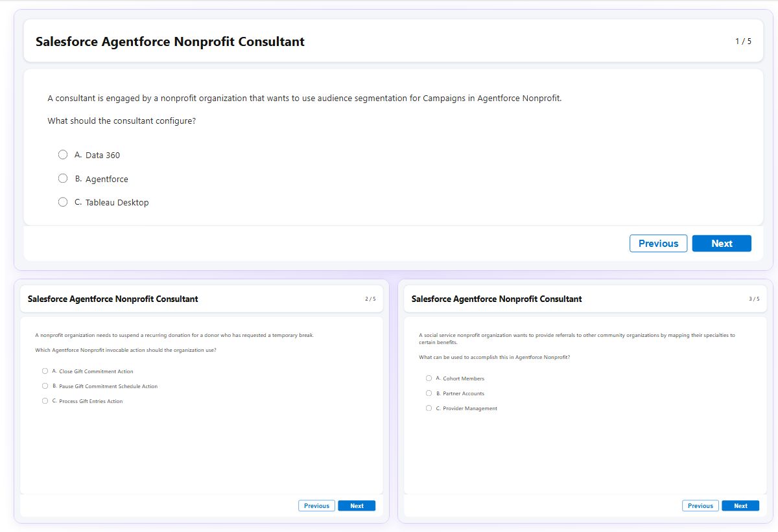Go Previous from question 2 card
Viewport: 778px width, 532px height.
click(316, 506)
